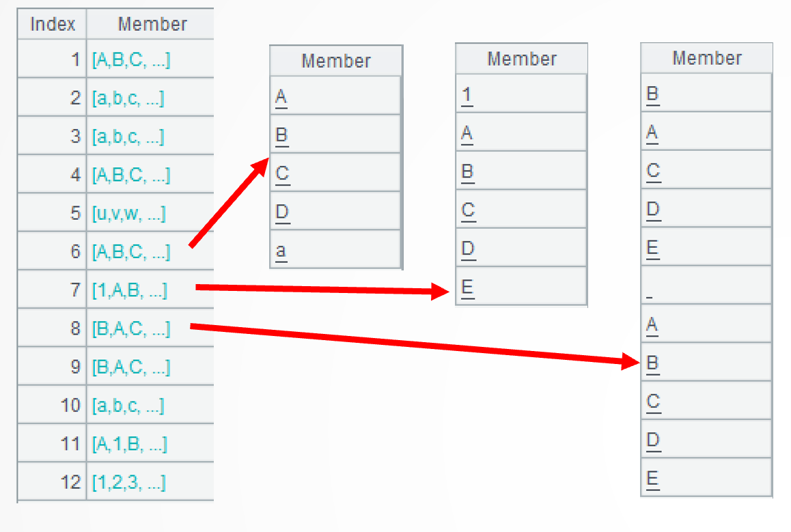Open the [B,A,C, ...] member in row 8

tap(130, 329)
